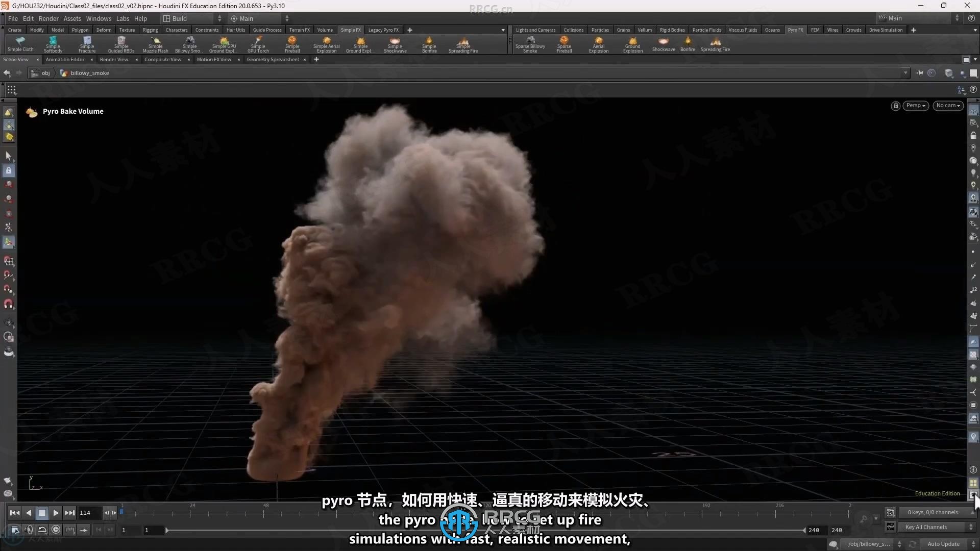Screen dimensions: 980x551
Task: Select the Simple Fracture shelf tool
Action: click(x=87, y=44)
